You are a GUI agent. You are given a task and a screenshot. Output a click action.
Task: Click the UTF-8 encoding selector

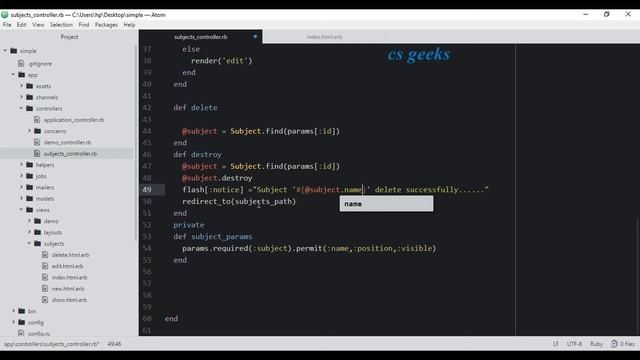point(574,344)
